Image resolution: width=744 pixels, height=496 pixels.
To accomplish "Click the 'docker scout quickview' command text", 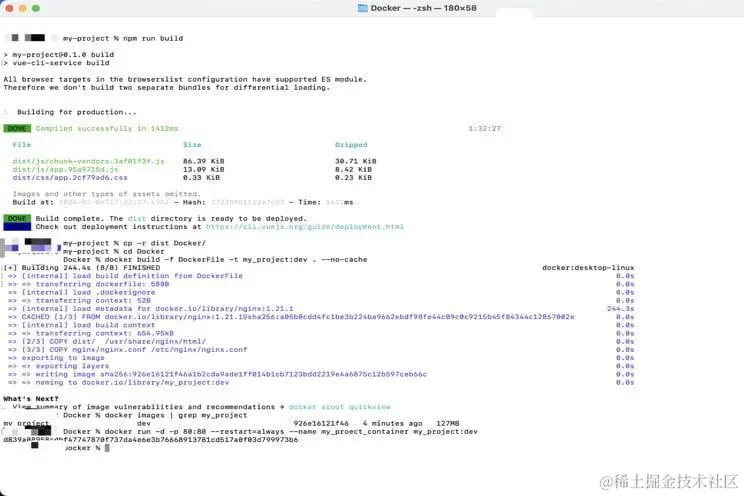I will [x=339, y=407].
